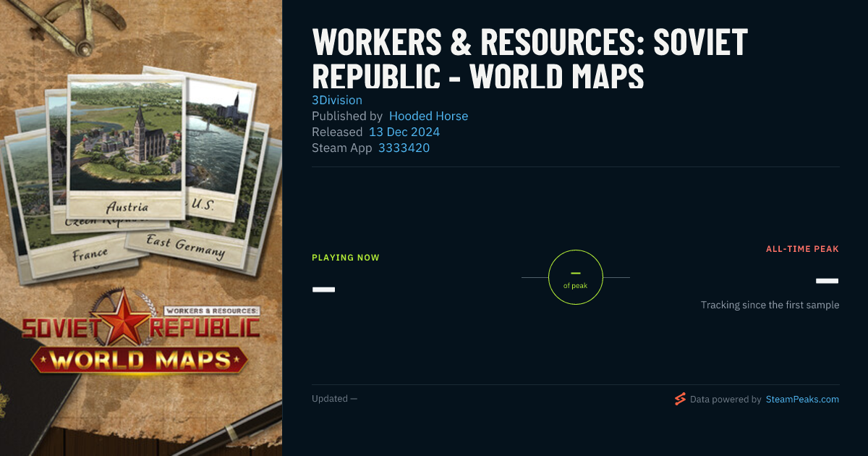868x456 pixels.
Task: Click the 13 Dec 2024 release date
Action: point(404,132)
